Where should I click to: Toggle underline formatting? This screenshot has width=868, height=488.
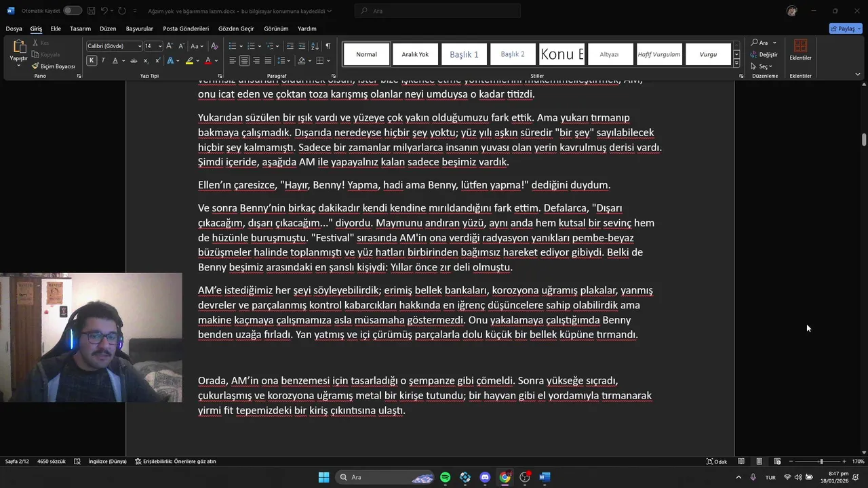click(x=115, y=60)
